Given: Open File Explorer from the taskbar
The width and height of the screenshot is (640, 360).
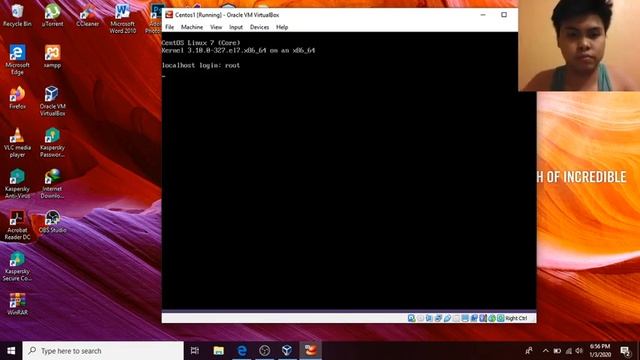Looking at the screenshot, I should [x=218, y=351].
